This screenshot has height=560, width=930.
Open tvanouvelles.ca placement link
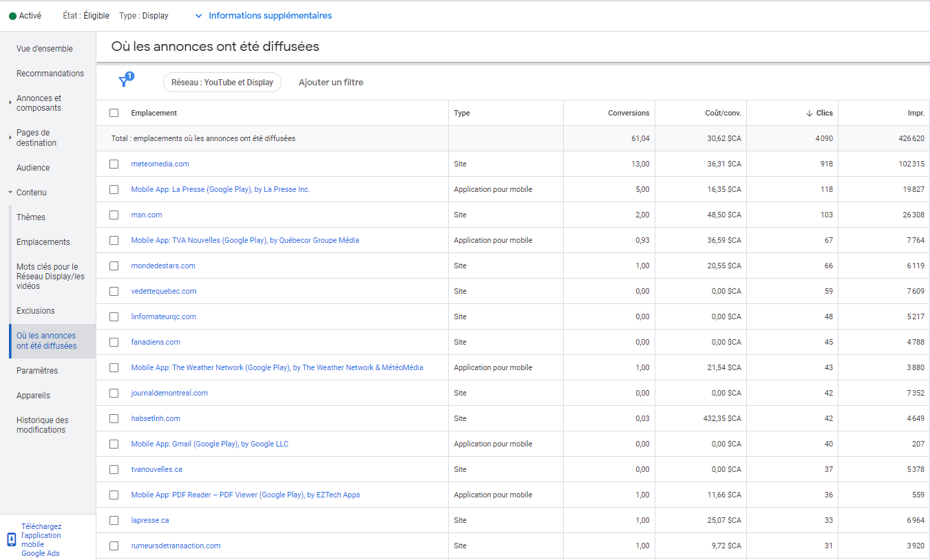[x=157, y=469]
